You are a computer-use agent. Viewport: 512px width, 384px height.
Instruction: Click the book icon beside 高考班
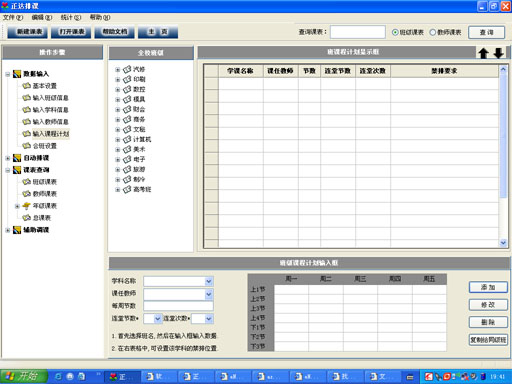(127, 189)
